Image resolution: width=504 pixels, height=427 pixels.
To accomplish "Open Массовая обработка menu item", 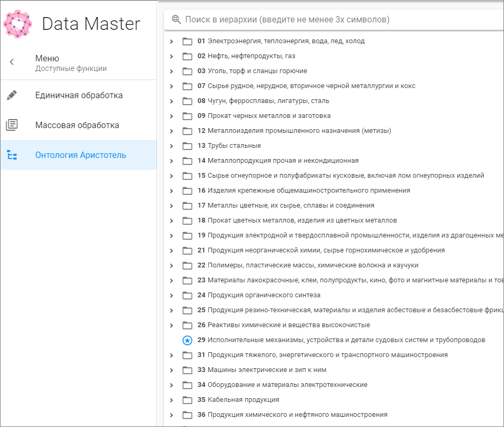I will tap(77, 125).
